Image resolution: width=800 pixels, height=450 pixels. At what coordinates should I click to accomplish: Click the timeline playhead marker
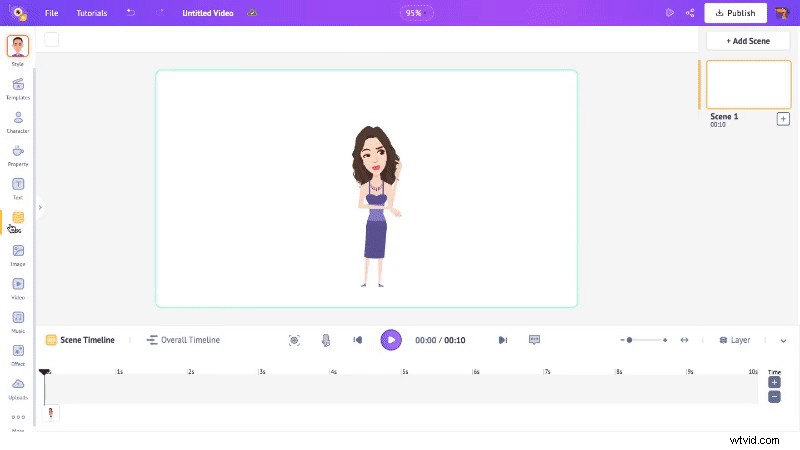pyautogui.click(x=44, y=372)
